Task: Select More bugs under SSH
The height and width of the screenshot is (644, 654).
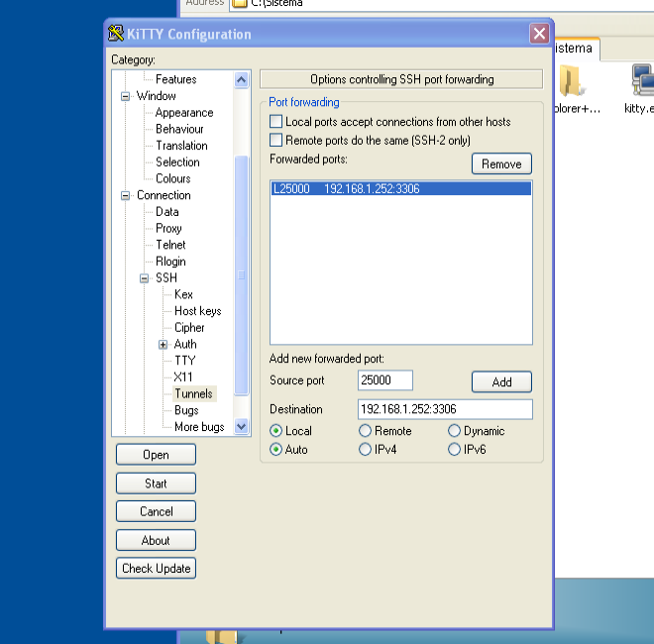Action: [x=199, y=427]
